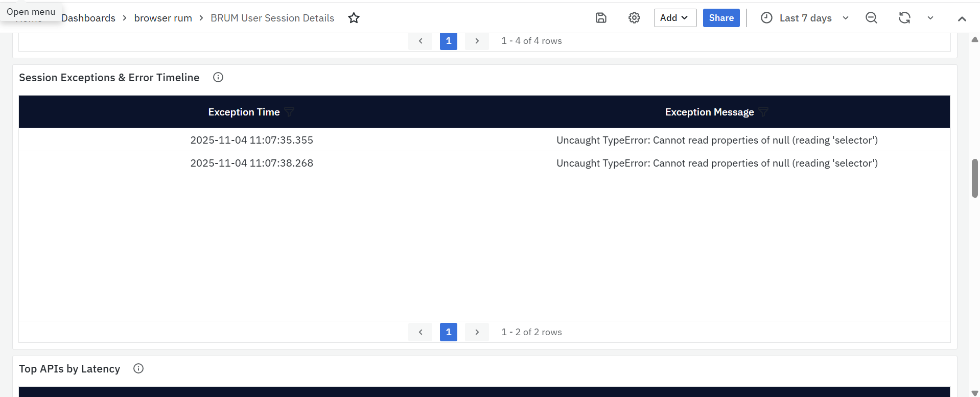Refresh the dashboard
Image resolution: width=980 pixels, height=397 pixels.
click(x=904, y=18)
